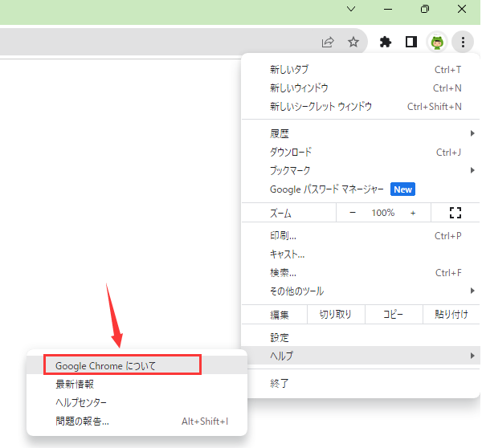Image resolution: width=482 pixels, height=448 pixels.
Task: Click the 切り取り button
Action: (x=336, y=315)
